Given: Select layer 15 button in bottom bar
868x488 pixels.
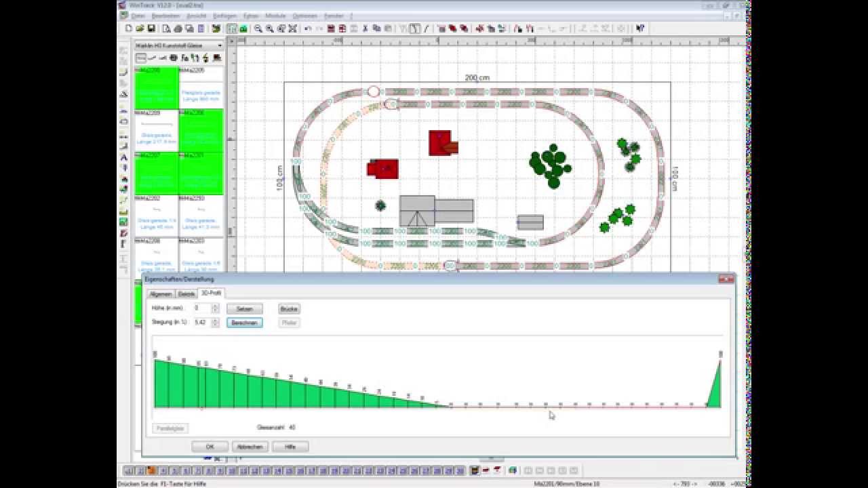Looking at the screenshot, I should pyautogui.click(x=290, y=470).
